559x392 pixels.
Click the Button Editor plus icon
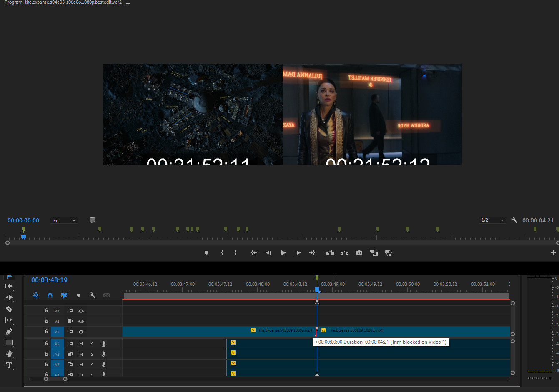pyautogui.click(x=553, y=253)
